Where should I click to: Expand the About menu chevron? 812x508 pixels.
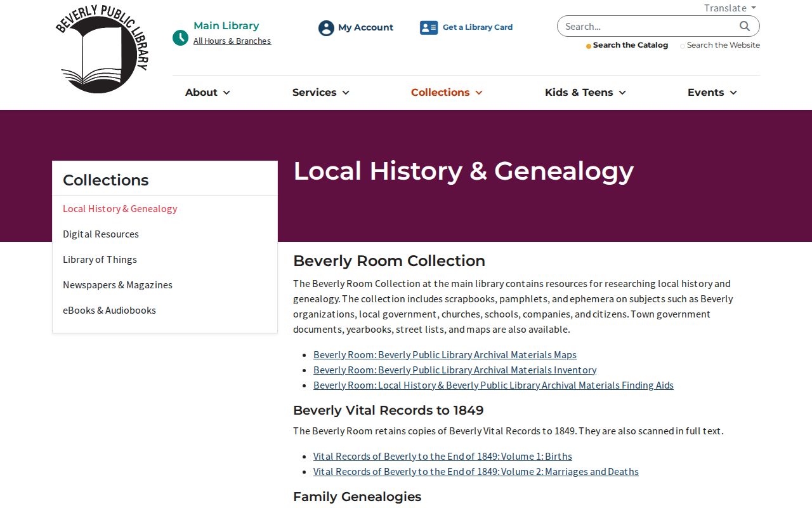pos(226,93)
